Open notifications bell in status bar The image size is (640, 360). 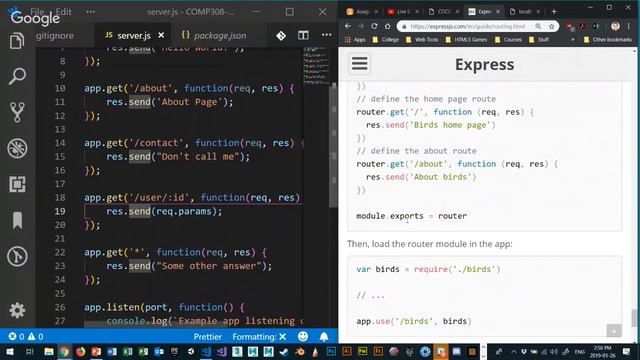(x=324, y=337)
